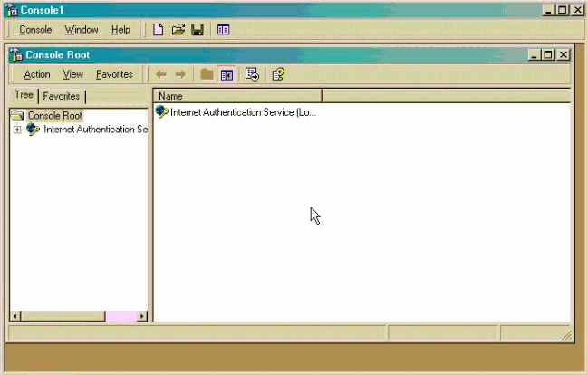The width and height of the screenshot is (588, 375).
Task: Open the Window menu
Action: tap(82, 30)
